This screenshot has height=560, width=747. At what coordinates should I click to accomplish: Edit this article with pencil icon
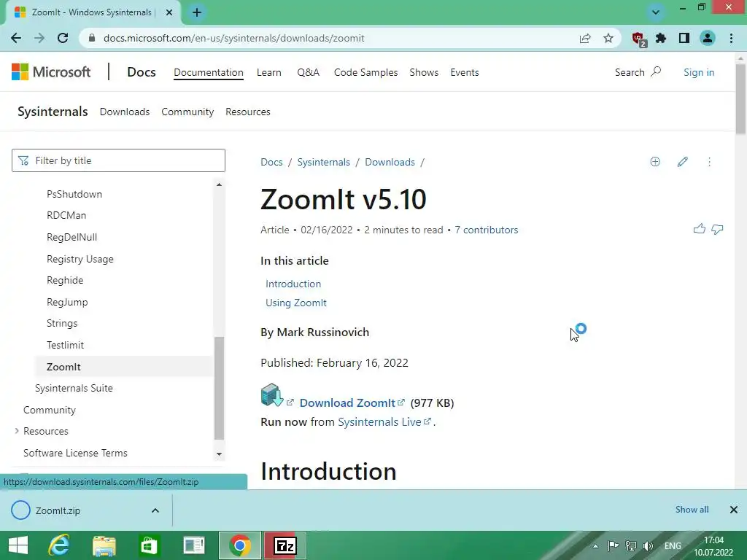pos(682,162)
